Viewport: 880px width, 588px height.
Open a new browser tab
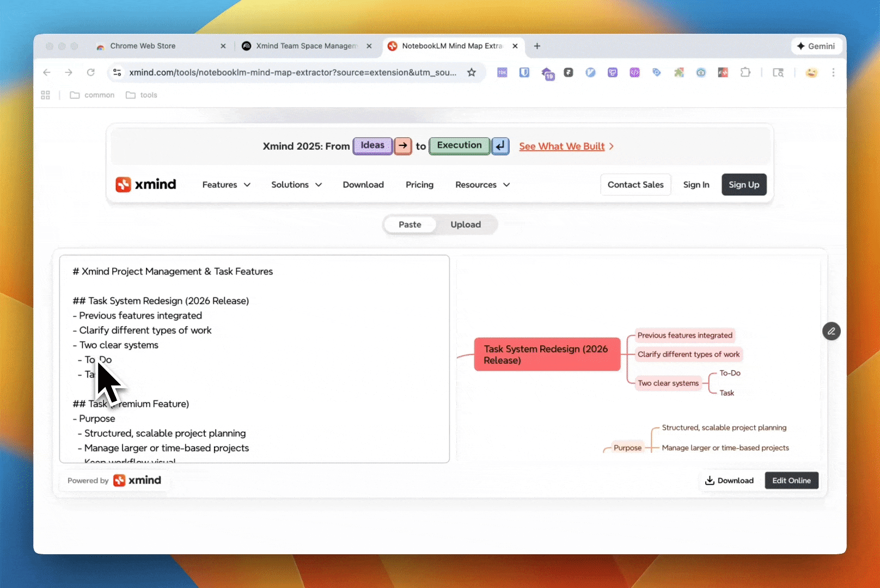[x=537, y=46]
